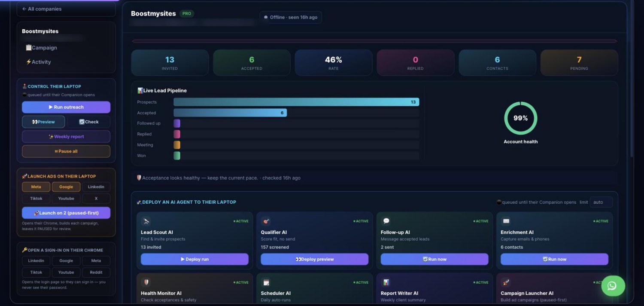The image size is (644, 306).
Task: Click the Check button
Action: point(89,122)
